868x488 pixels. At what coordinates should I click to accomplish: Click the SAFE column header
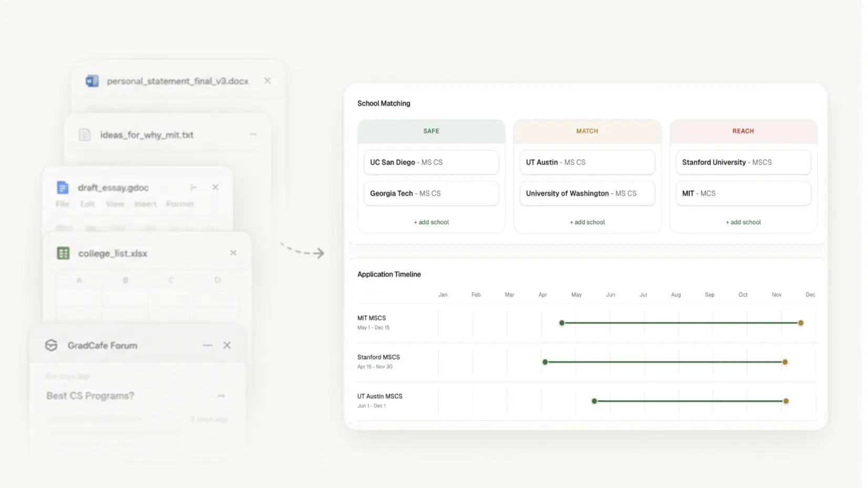pyautogui.click(x=431, y=131)
